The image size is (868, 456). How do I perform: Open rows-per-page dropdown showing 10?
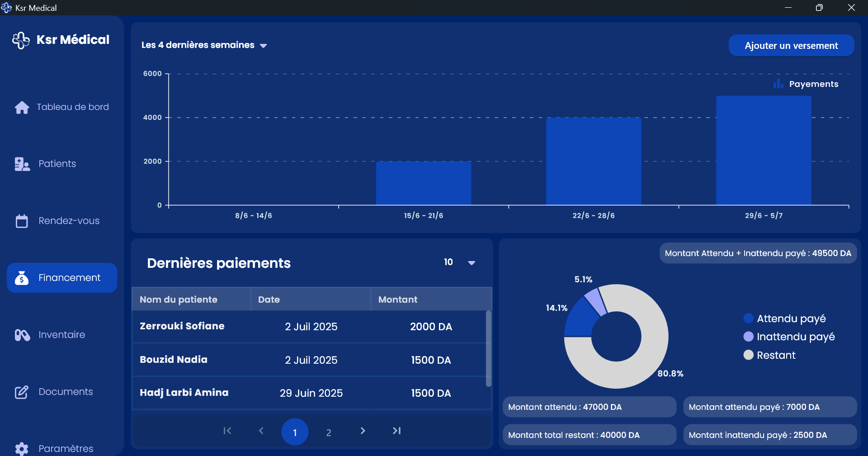459,262
